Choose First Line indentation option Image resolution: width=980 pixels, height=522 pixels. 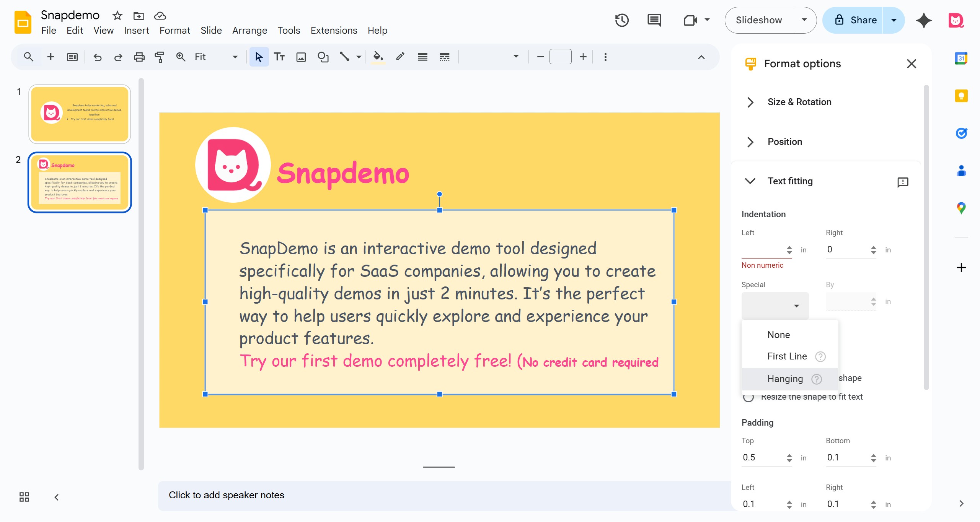click(789, 356)
